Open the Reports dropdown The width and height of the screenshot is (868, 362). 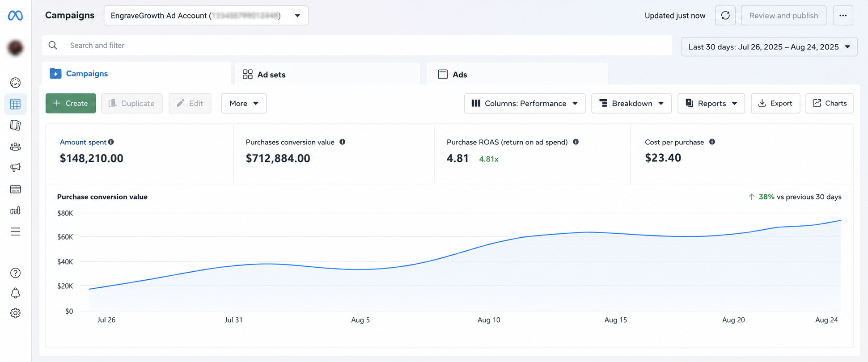point(711,103)
